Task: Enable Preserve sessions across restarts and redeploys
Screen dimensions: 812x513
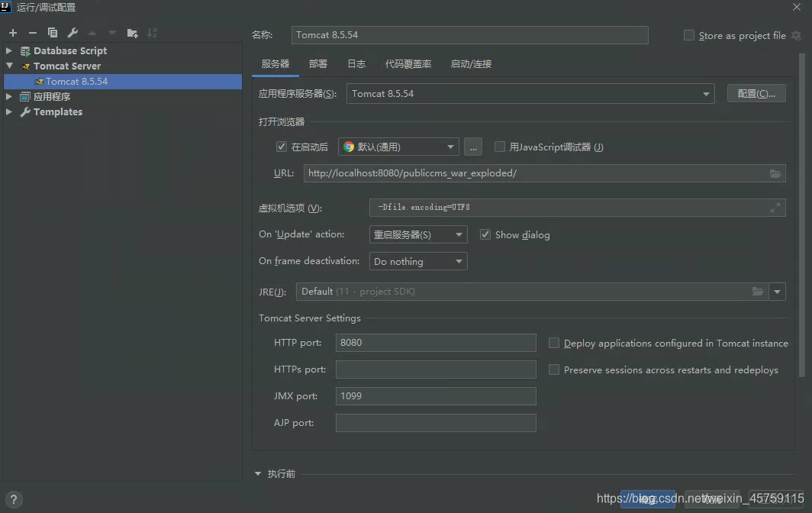Action: click(x=554, y=369)
